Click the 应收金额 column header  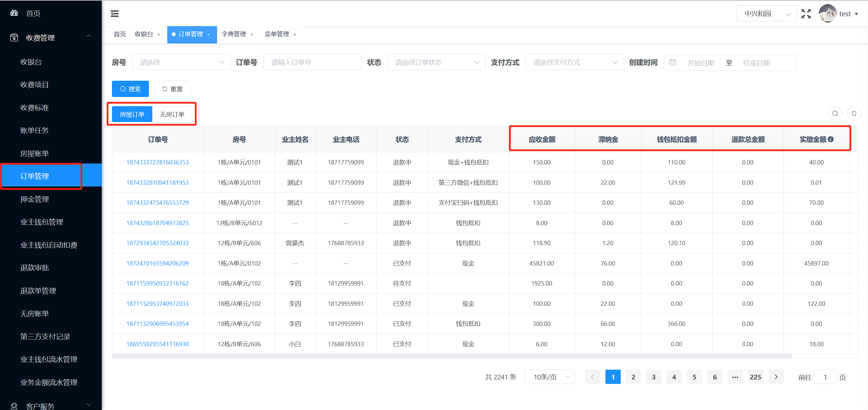coord(542,139)
